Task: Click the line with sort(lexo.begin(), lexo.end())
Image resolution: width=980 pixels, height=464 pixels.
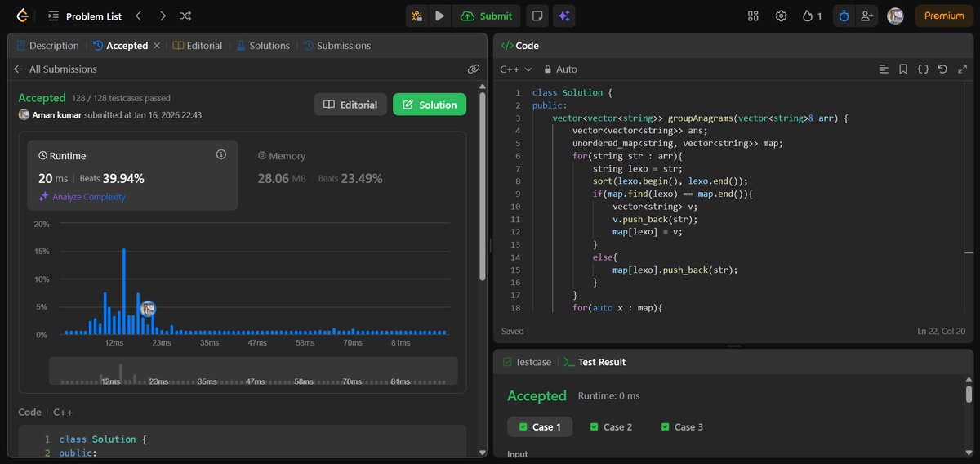Action: (670, 181)
